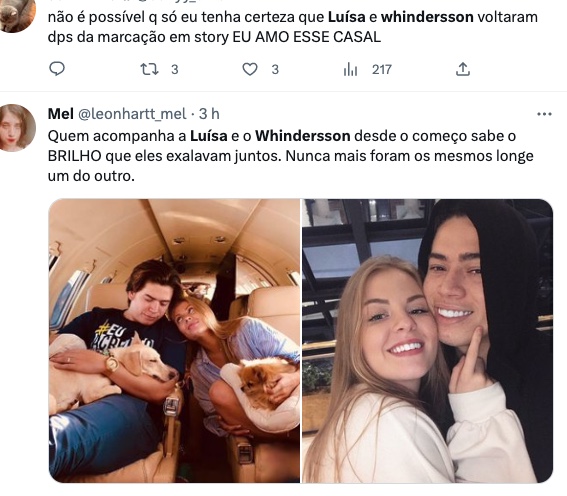Click the 217 views count
Viewport: 567px width, 496px height.
[x=382, y=69]
